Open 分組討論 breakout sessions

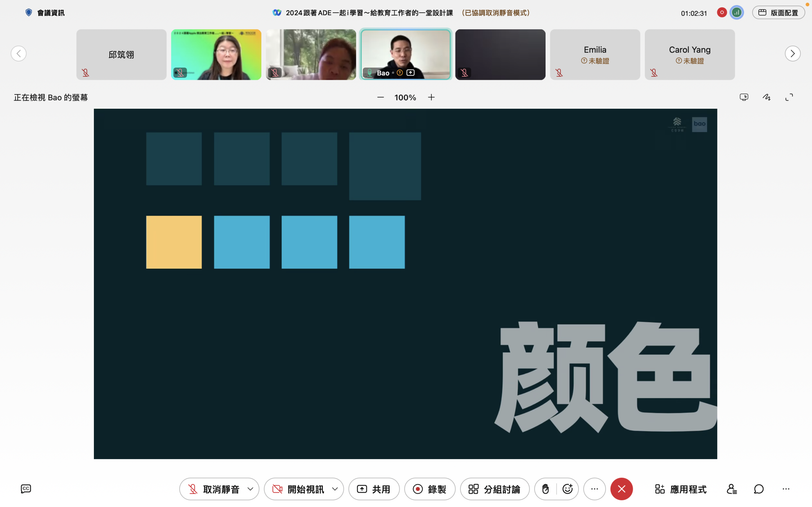[494, 489]
